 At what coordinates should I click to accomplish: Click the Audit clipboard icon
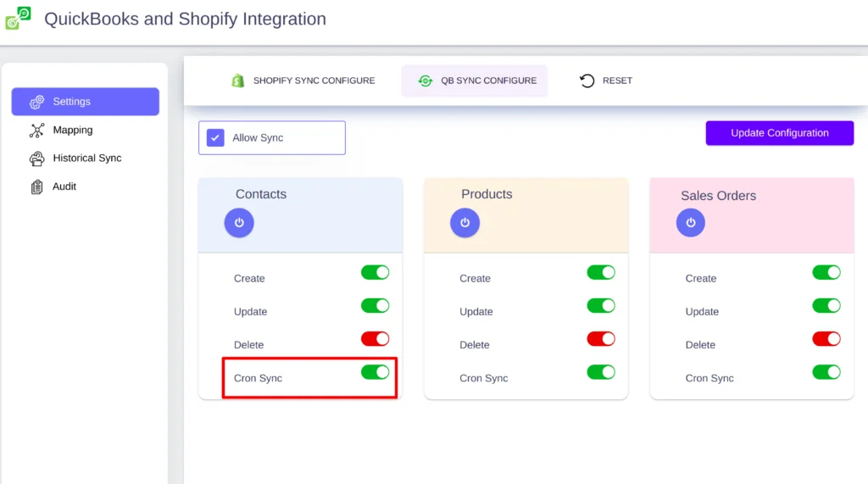pos(37,186)
